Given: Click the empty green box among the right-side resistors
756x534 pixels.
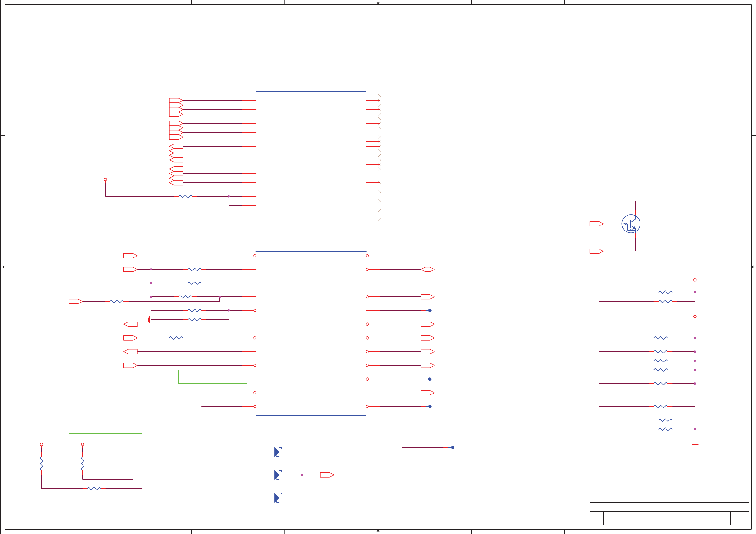Looking at the screenshot, I should click(642, 395).
